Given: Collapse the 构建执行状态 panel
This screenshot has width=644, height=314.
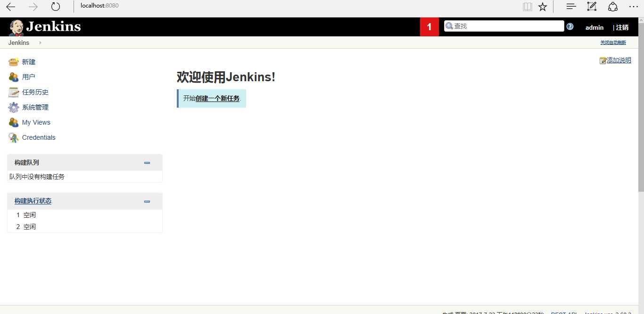Looking at the screenshot, I should 147,202.
